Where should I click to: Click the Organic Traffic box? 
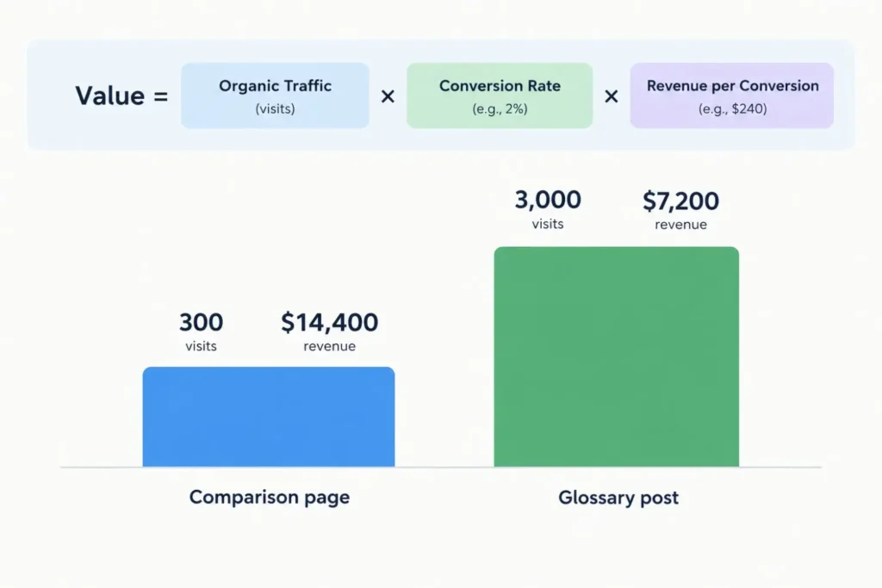pos(275,96)
